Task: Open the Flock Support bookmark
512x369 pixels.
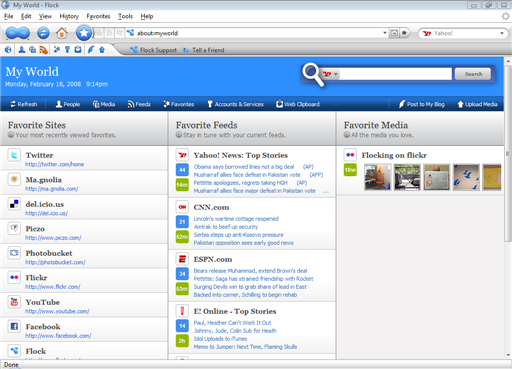Action: pyautogui.click(x=153, y=50)
